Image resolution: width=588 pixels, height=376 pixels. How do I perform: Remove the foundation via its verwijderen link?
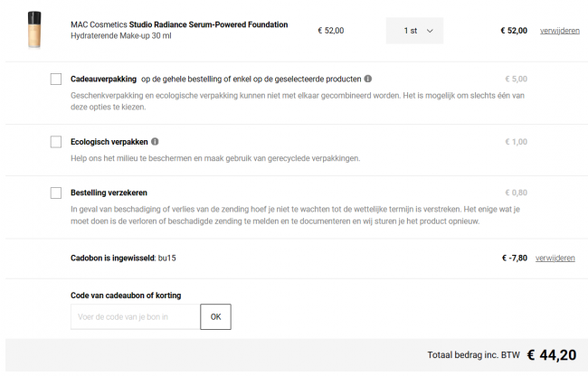[559, 31]
